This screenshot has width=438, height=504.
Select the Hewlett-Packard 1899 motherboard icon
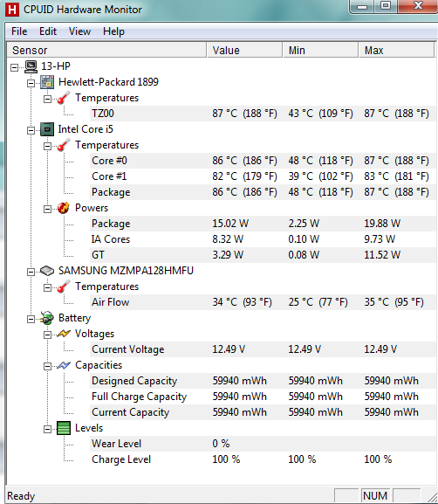47,82
